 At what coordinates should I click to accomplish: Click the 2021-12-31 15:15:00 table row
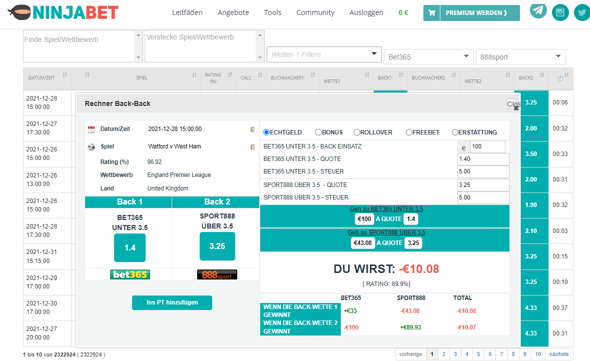(x=298, y=256)
